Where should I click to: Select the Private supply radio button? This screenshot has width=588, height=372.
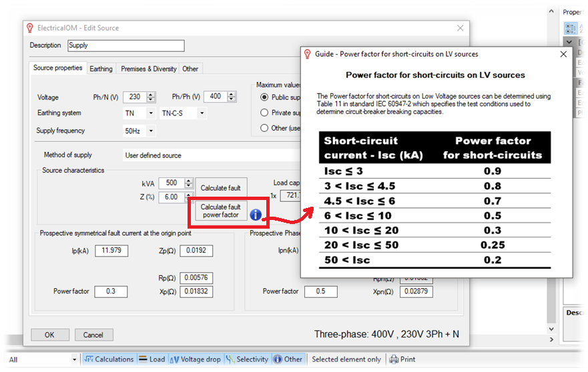pyautogui.click(x=264, y=113)
